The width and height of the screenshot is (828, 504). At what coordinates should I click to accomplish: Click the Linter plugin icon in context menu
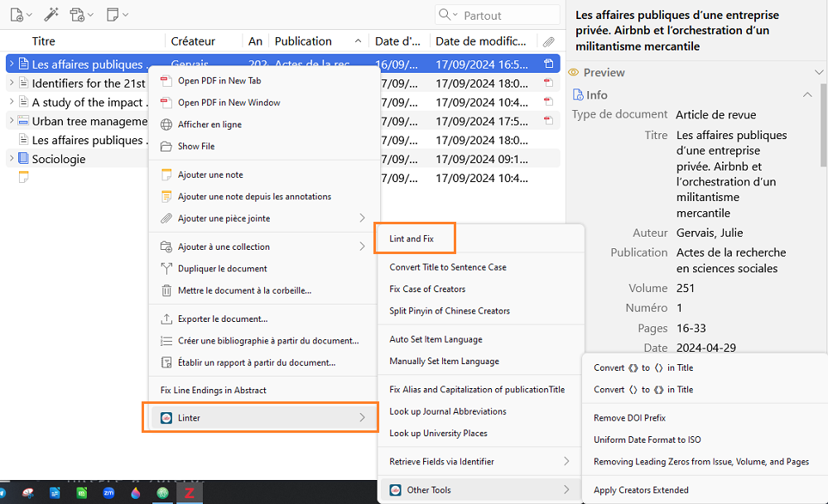click(166, 418)
